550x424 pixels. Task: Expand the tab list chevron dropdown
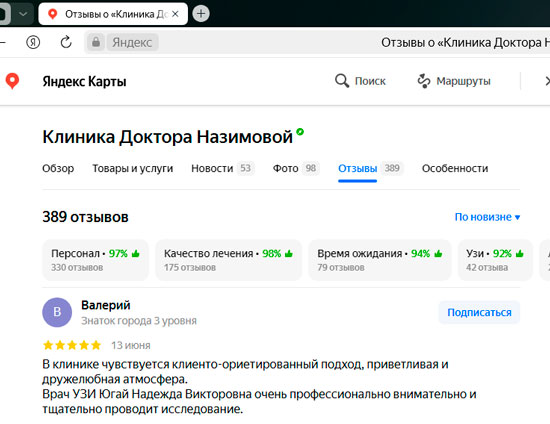point(23,14)
